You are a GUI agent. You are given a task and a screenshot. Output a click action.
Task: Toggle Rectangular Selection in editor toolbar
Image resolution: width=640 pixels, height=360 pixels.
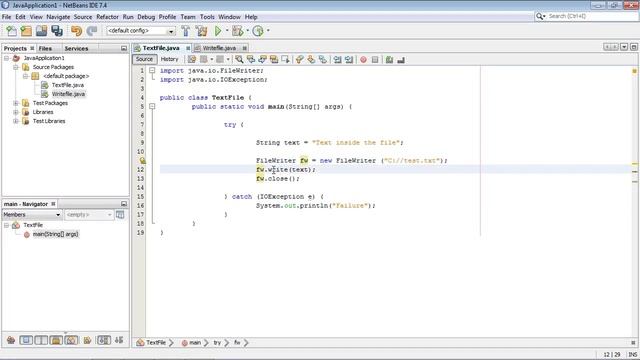[x=285, y=60]
